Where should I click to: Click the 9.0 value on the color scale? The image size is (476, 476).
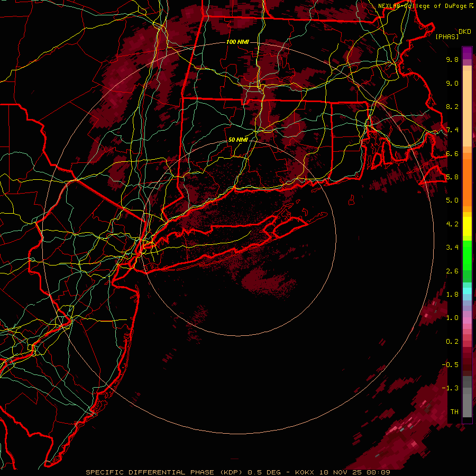point(452,83)
